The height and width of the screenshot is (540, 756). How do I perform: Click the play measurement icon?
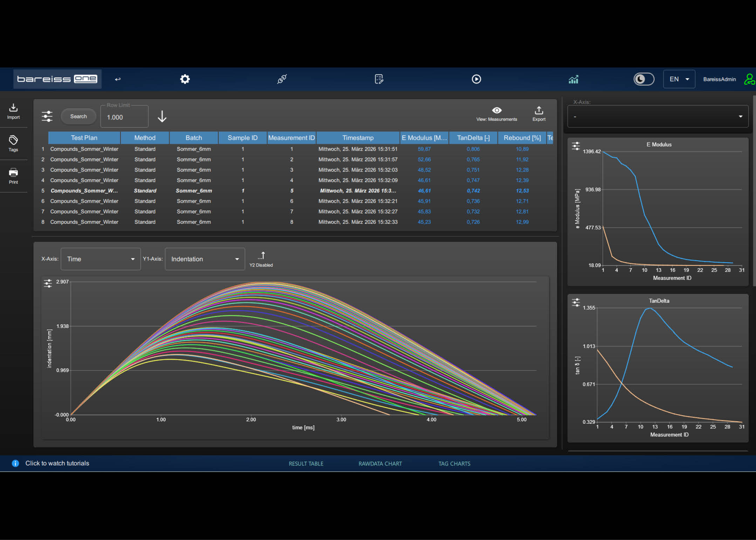pyautogui.click(x=476, y=79)
